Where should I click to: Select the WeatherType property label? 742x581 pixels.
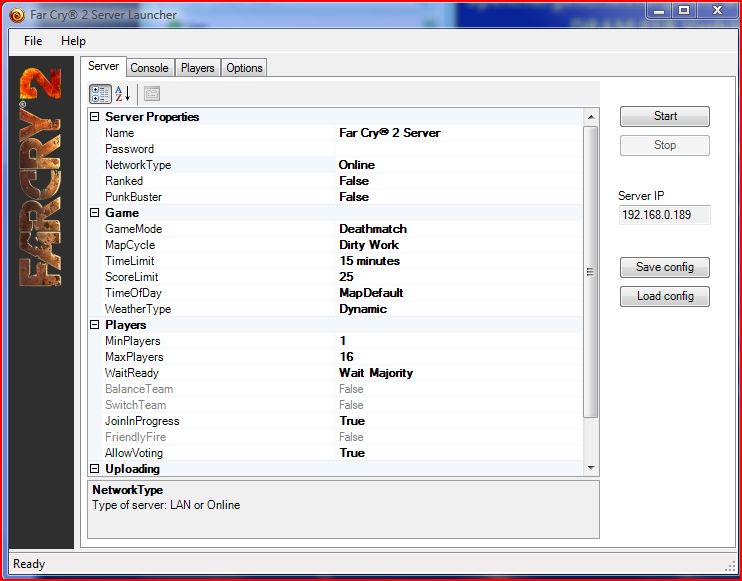pos(138,309)
